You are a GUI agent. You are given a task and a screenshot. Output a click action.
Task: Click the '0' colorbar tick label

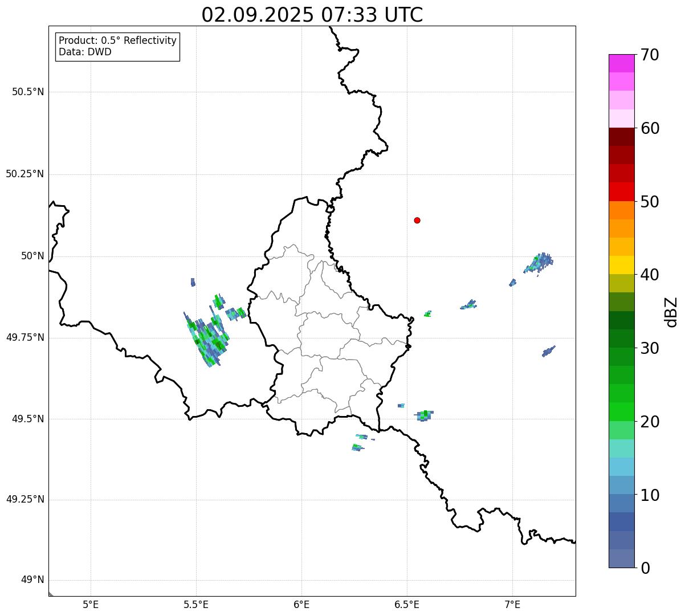click(645, 568)
